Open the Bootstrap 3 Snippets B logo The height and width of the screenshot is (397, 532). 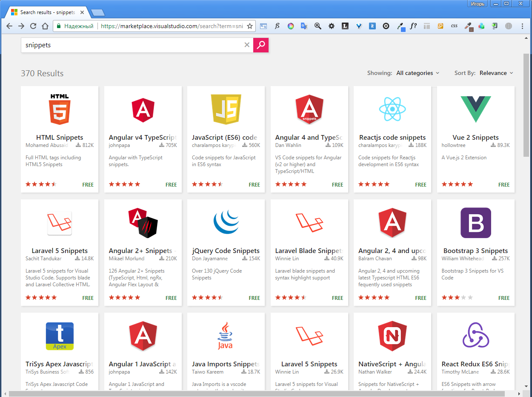point(476,223)
